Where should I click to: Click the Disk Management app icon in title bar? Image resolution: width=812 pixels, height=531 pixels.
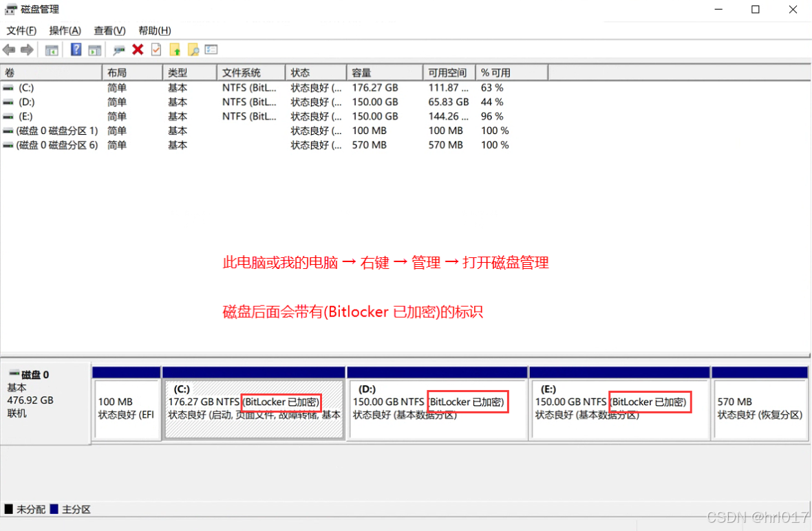[11, 9]
